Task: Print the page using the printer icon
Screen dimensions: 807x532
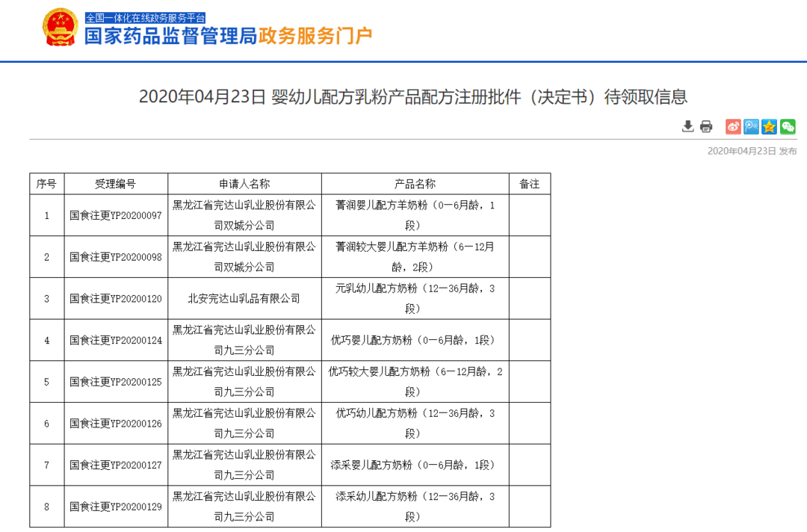Action: pos(706,126)
